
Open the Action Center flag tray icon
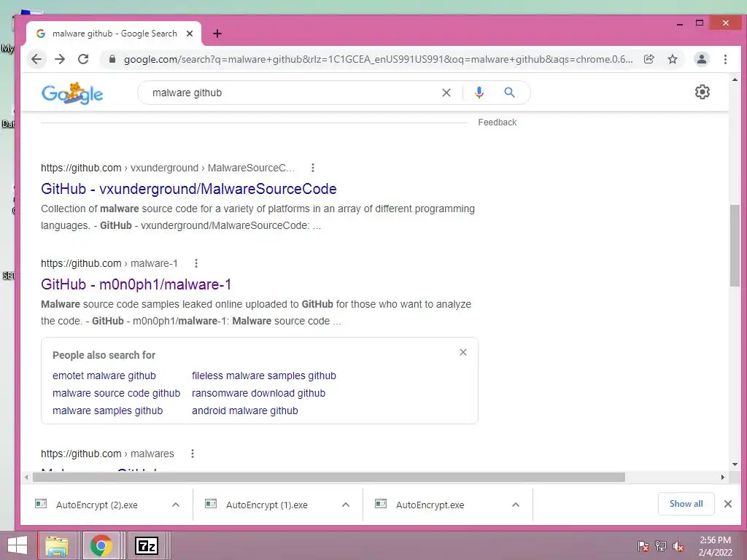(643, 545)
